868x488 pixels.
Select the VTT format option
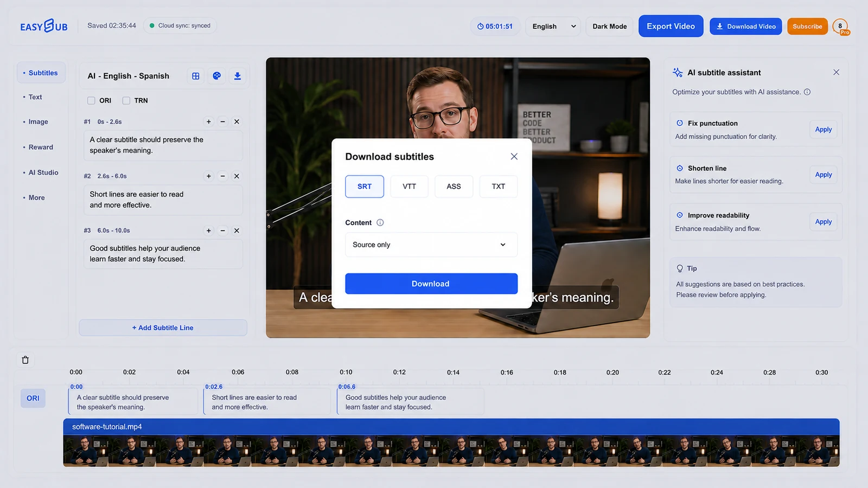point(410,187)
